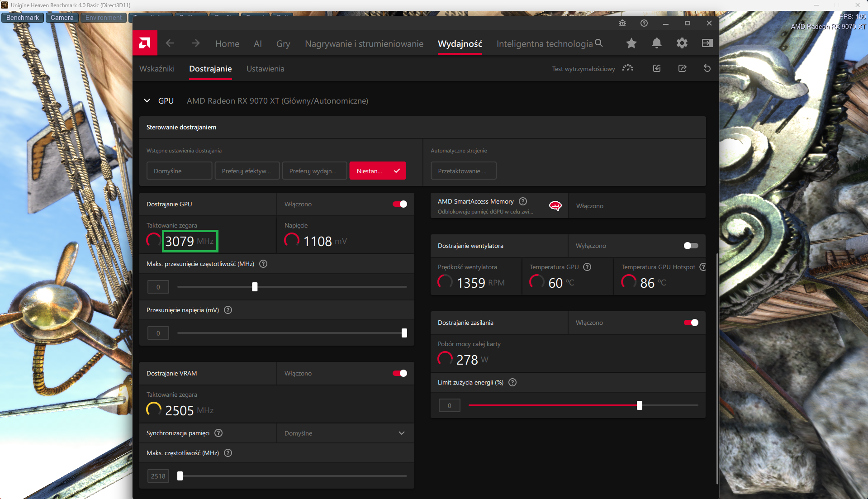
Task: Open the Synchronizacja pamięci dropdown
Action: (345, 433)
